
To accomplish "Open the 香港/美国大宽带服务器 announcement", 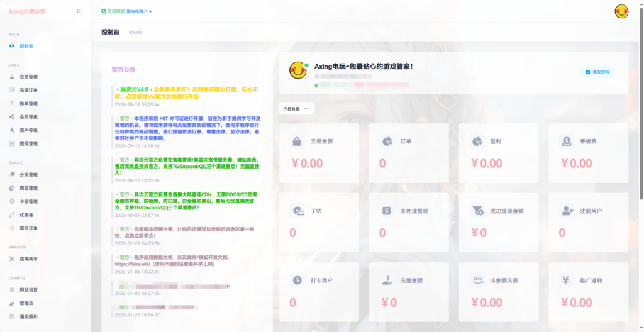I will 187,166.
